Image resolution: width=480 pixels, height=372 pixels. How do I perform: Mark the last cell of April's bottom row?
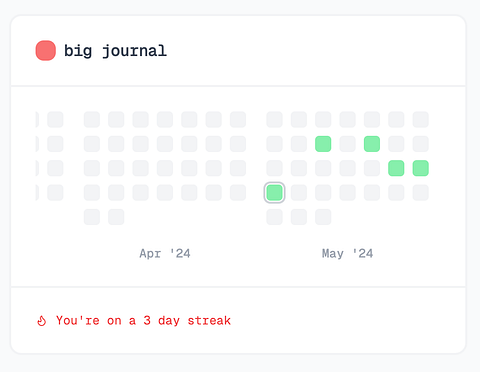116,217
